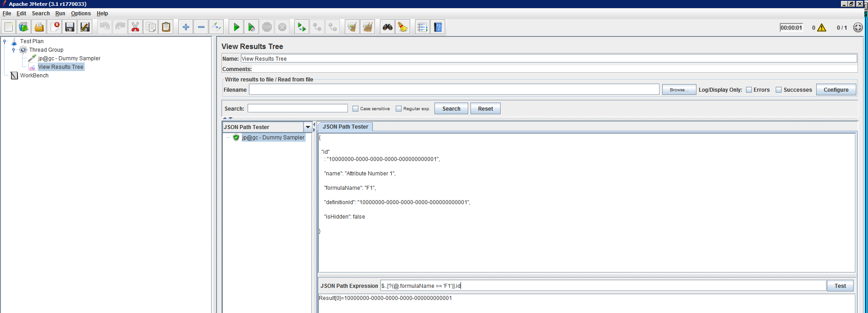Click the Browse... button
The image size is (868, 313).
coord(679,90)
